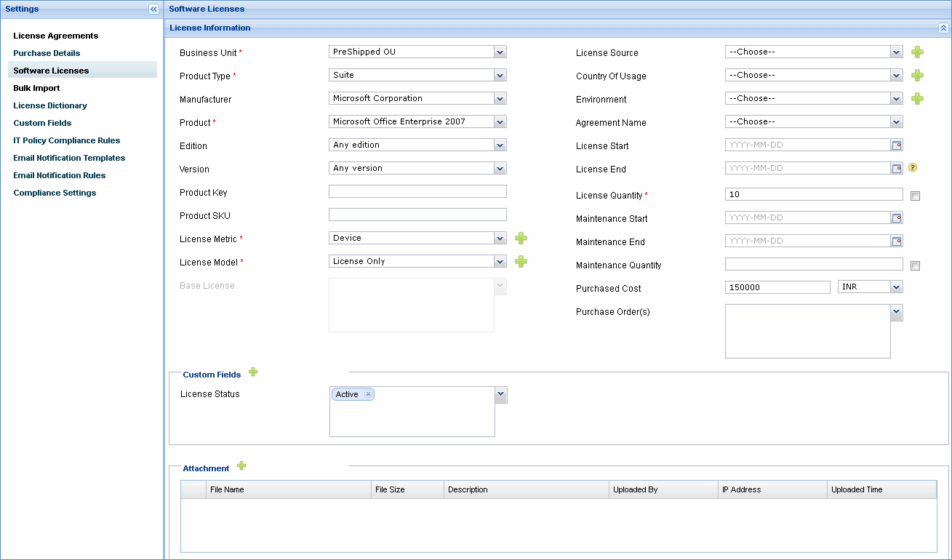
Task: Open the Bulk Import link
Action: [x=36, y=88]
